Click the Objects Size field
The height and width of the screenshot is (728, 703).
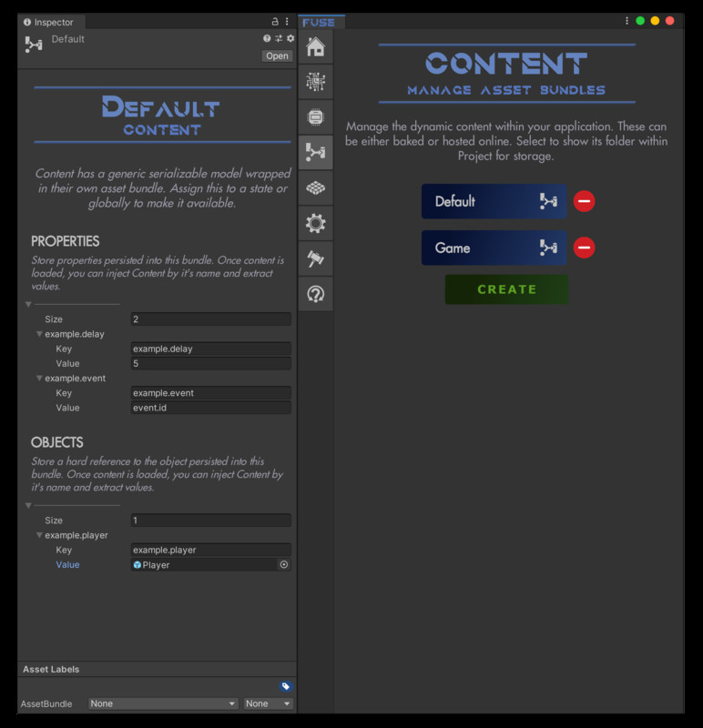pyautogui.click(x=211, y=520)
